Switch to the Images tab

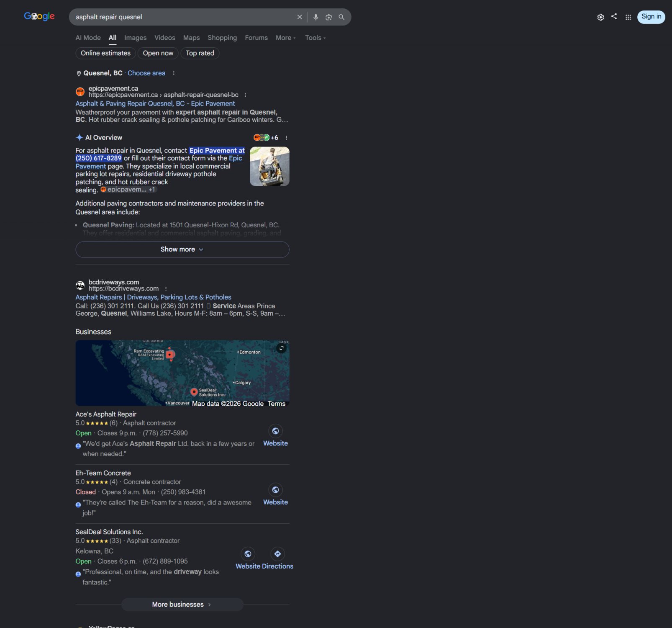point(136,38)
